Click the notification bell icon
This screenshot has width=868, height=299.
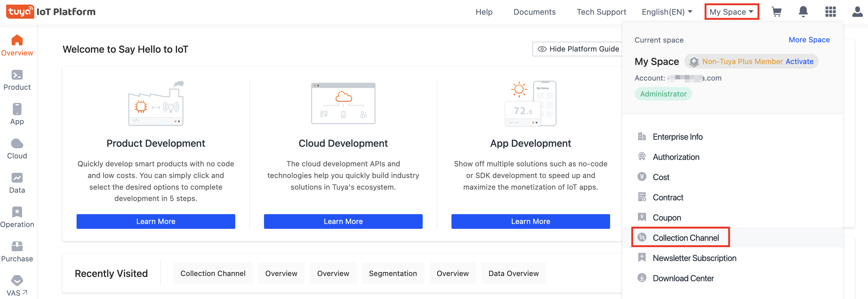pos(803,11)
